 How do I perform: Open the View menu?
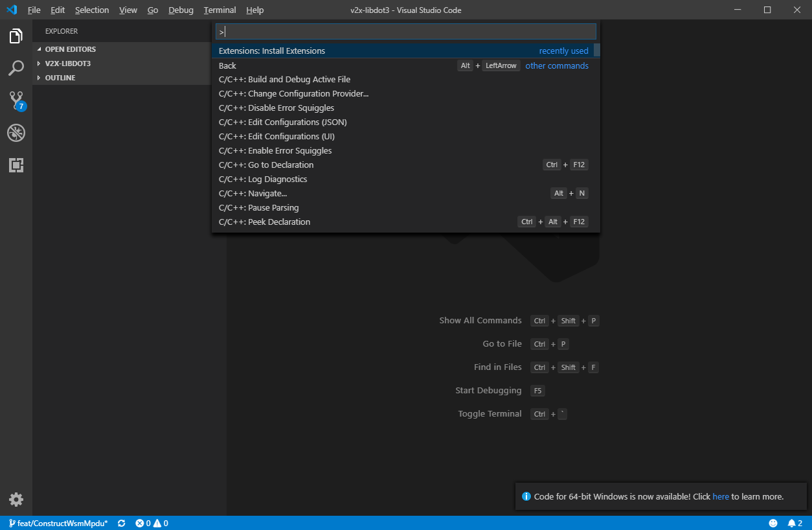(x=128, y=10)
